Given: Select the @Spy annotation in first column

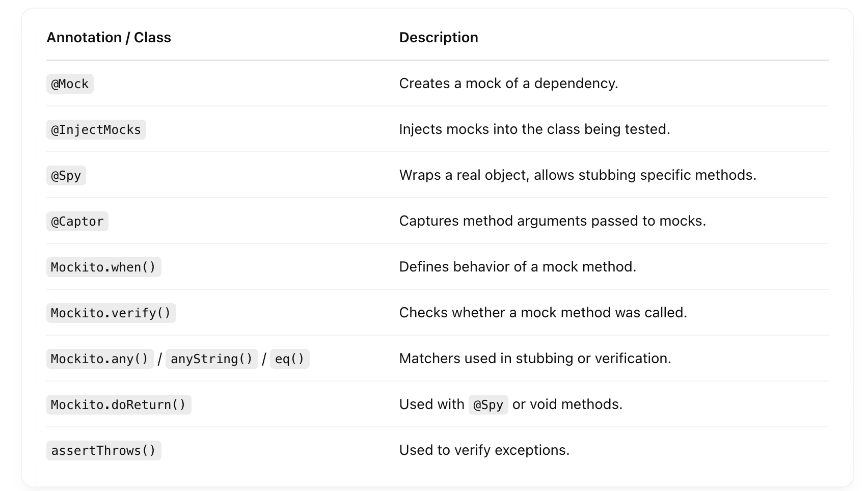Looking at the screenshot, I should click(x=66, y=176).
